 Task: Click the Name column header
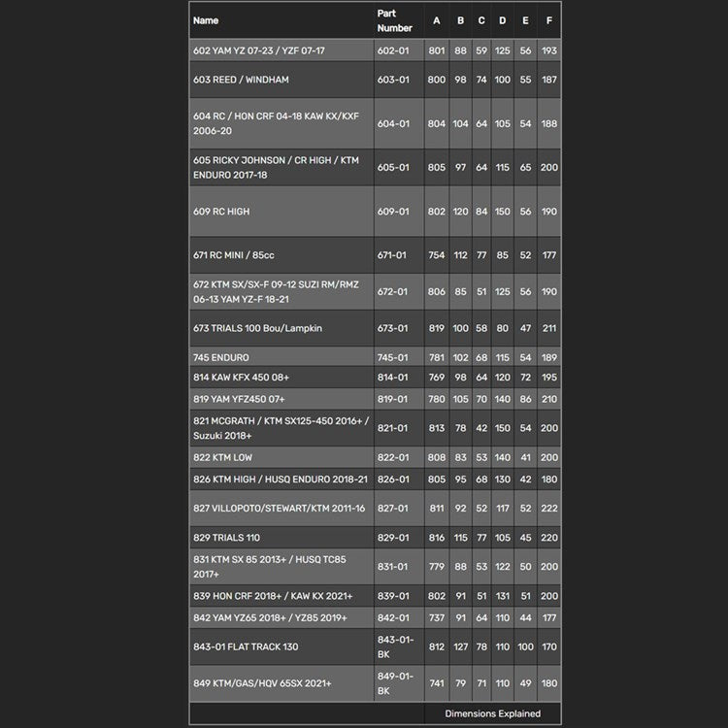click(x=206, y=19)
